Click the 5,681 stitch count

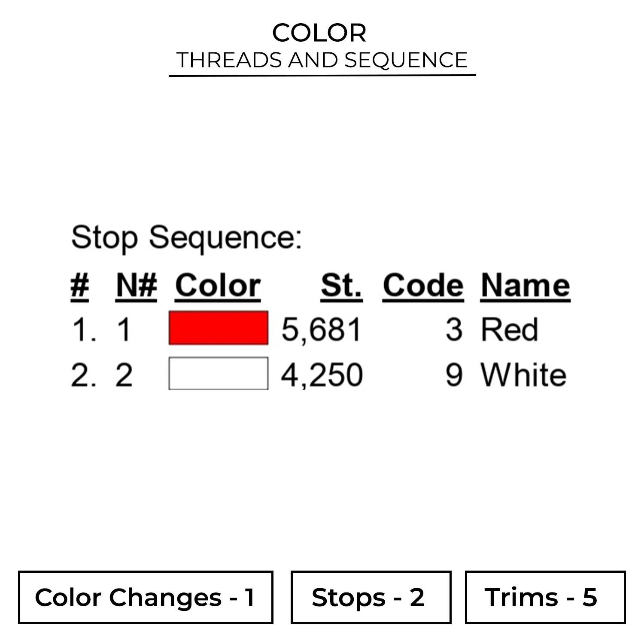coord(322,330)
